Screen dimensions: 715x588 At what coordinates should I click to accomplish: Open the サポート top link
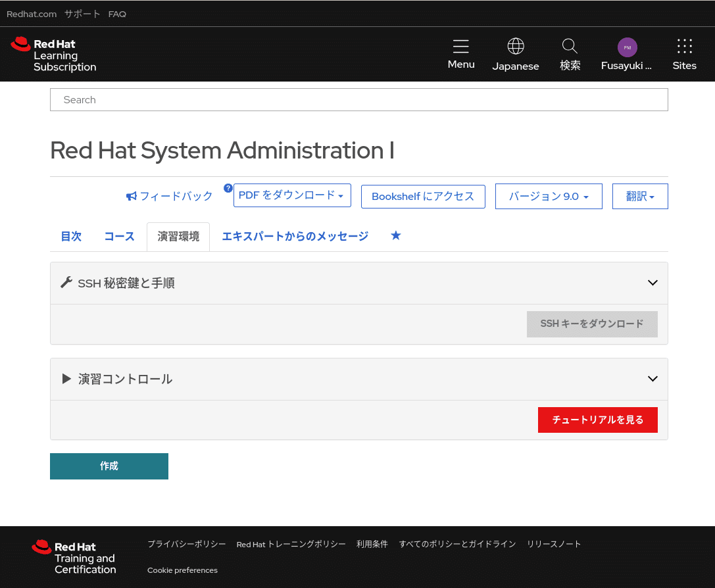[82, 14]
